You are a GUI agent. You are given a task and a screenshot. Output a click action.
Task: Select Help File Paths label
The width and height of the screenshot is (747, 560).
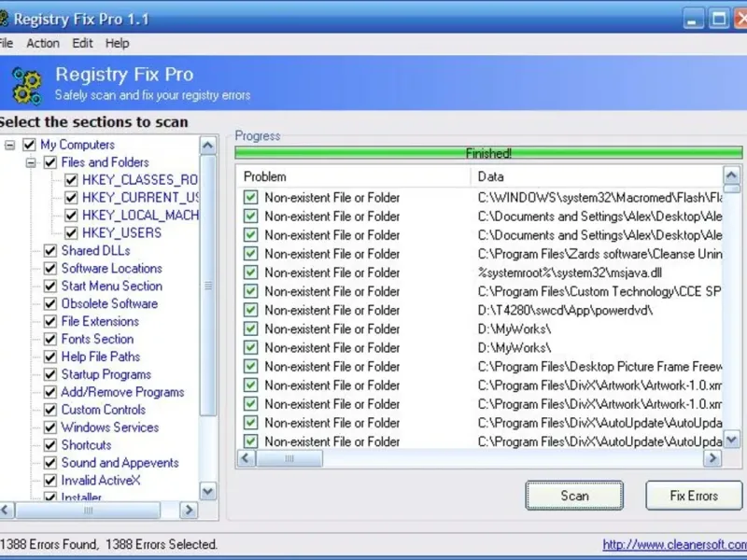(101, 357)
